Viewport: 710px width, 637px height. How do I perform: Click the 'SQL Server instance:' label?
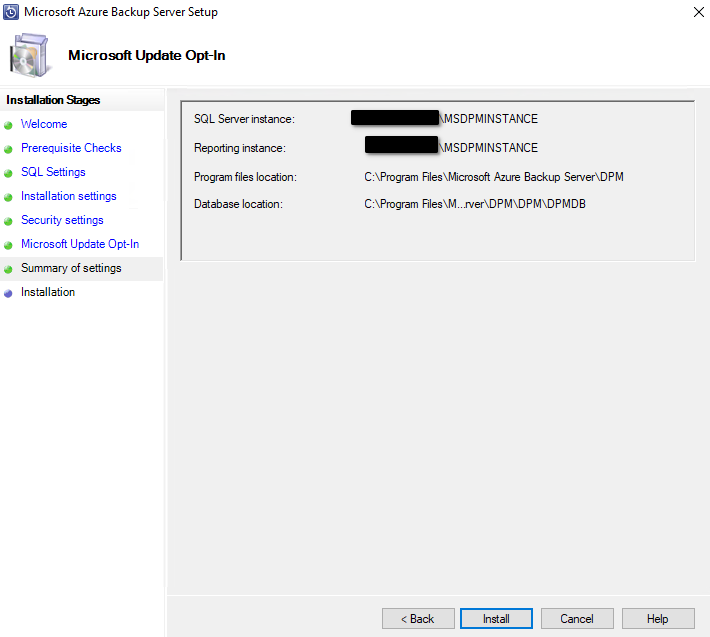pos(244,119)
